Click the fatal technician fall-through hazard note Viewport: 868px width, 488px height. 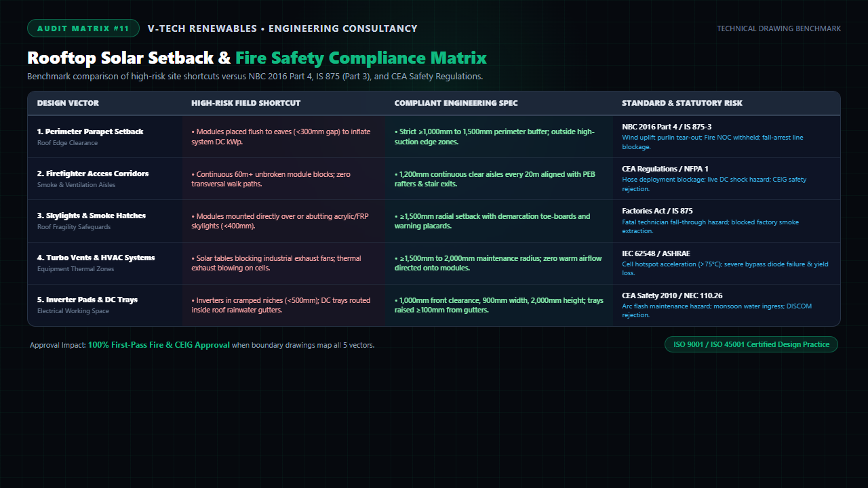click(710, 226)
